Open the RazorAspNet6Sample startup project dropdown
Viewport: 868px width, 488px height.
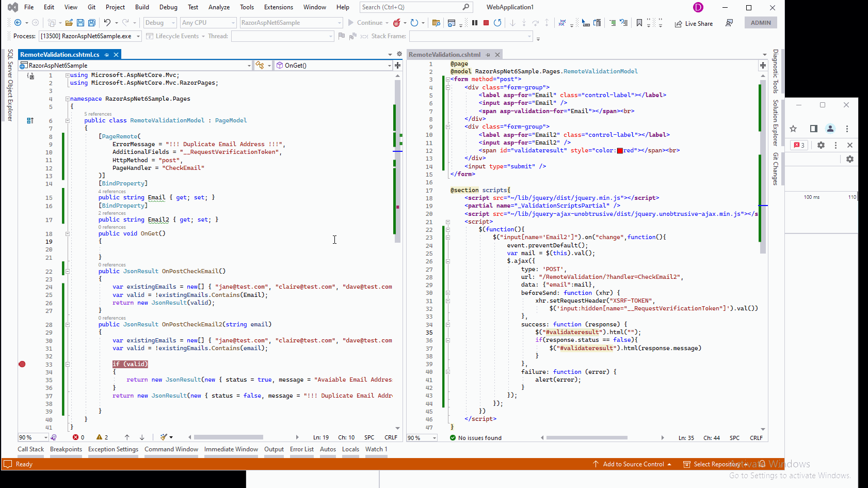(291, 23)
